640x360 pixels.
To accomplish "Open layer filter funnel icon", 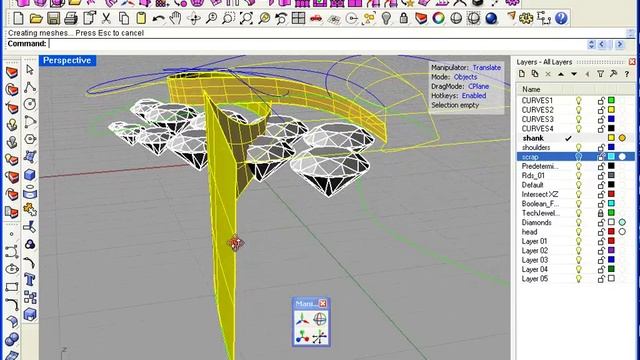I will [600, 74].
